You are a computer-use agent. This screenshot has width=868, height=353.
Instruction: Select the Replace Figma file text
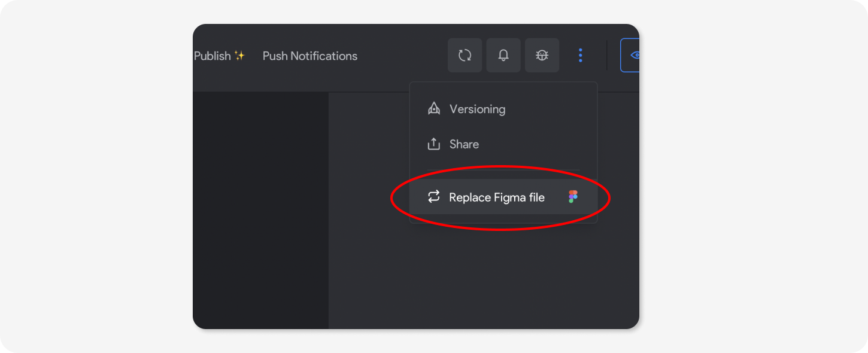(497, 197)
